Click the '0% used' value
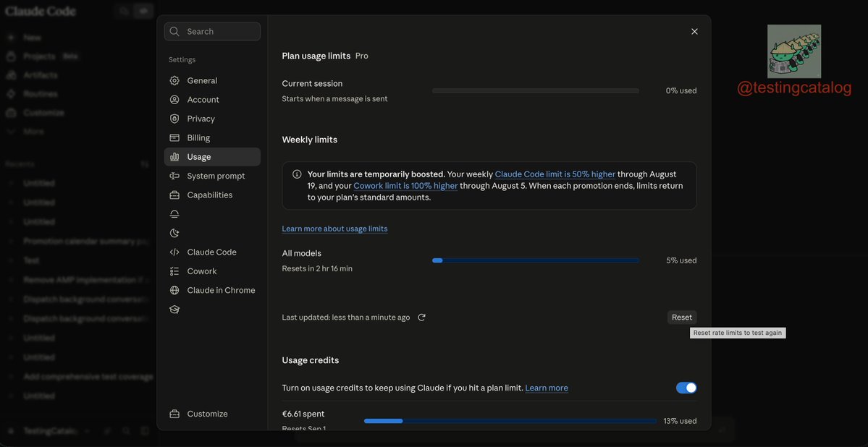Viewport: 868px width, 447px height. pyautogui.click(x=681, y=90)
